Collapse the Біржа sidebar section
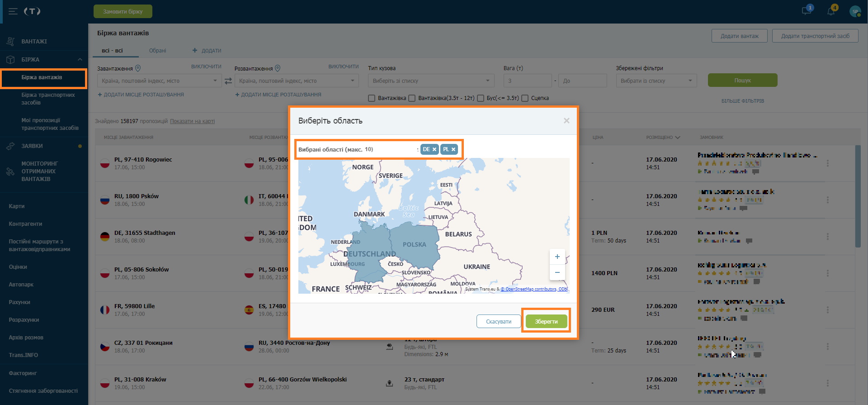The image size is (868, 405). point(80,59)
